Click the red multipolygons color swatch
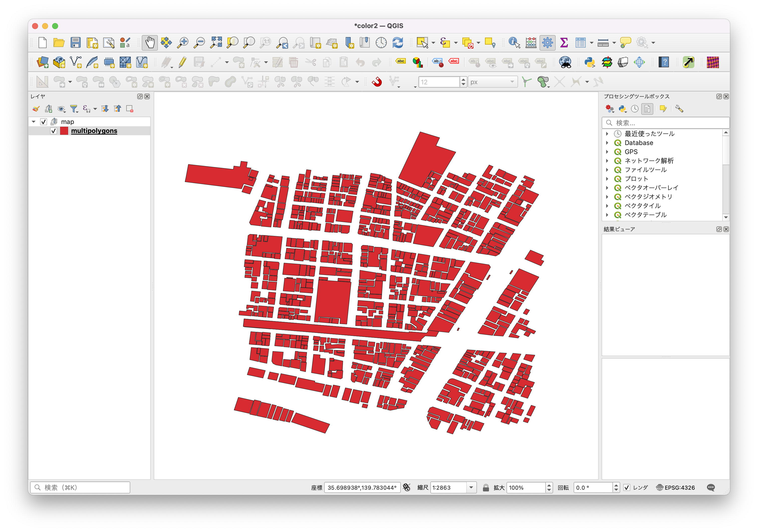Image resolution: width=758 pixels, height=532 pixels. (x=64, y=131)
